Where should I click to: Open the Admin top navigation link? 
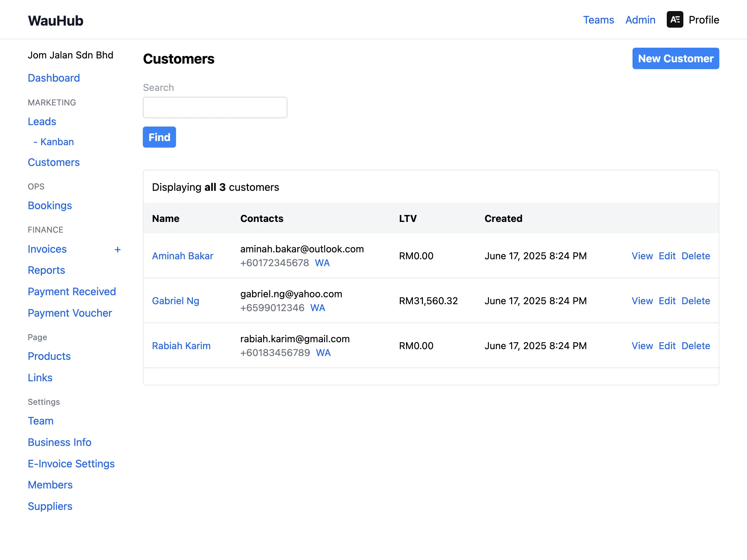pos(640,20)
